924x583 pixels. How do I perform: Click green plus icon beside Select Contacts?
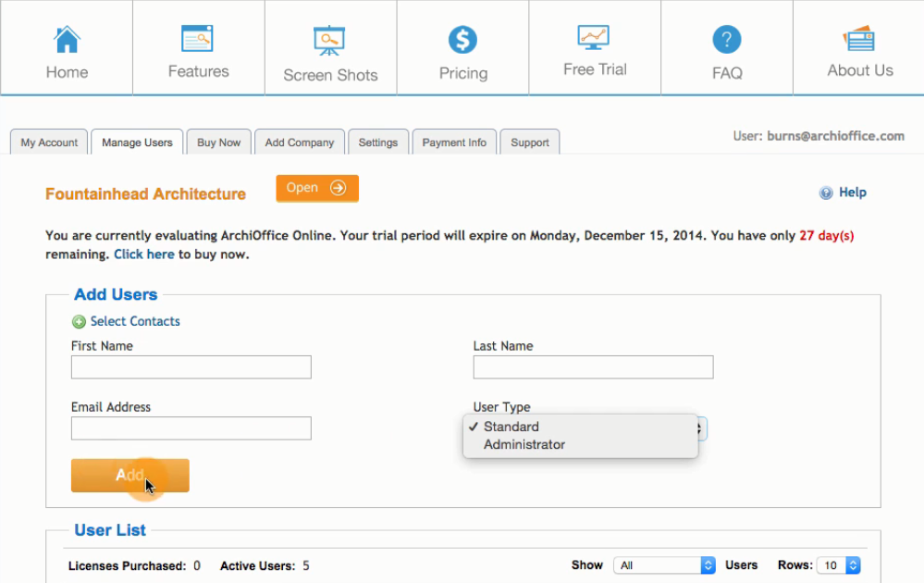coord(79,321)
